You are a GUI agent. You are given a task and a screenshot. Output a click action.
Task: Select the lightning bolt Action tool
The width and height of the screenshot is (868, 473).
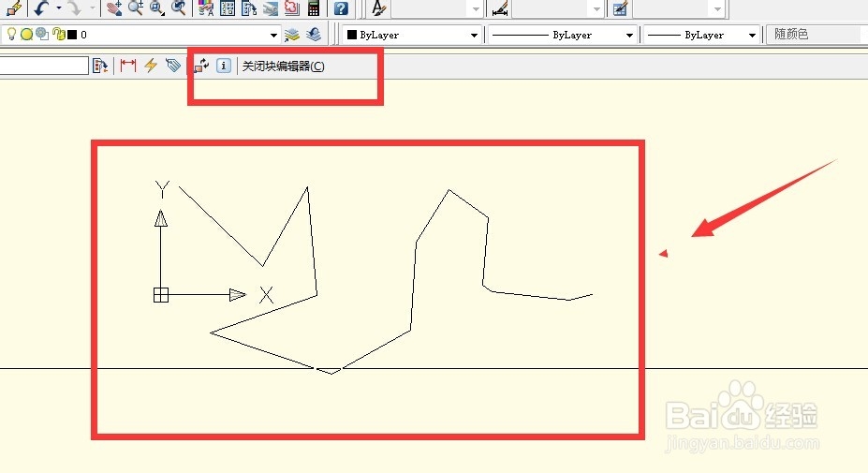pos(151,66)
